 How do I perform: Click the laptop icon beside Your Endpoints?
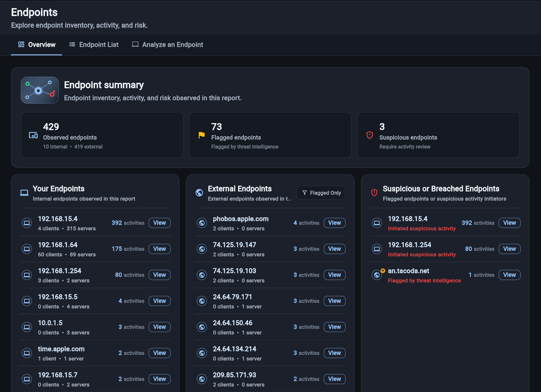coord(24,193)
